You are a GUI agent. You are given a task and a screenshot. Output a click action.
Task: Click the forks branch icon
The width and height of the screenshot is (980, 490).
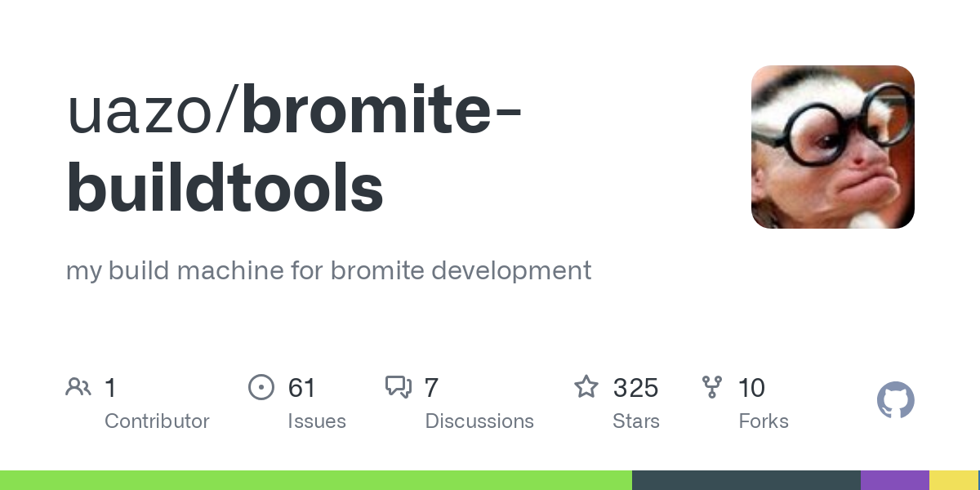(711, 387)
